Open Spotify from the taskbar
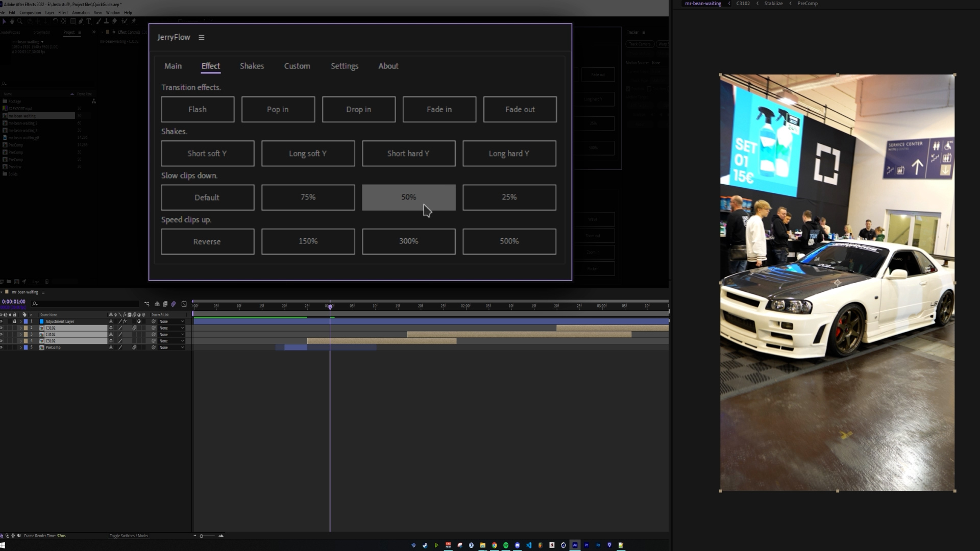The height and width of the screenshot is (551, 980). coord(506,545)
